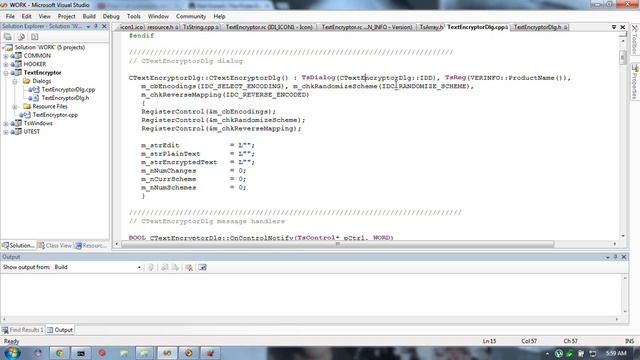Open the Debug menu
This screenshot has height=360, width=640.
pyautogui.click(x=111, y=16)
